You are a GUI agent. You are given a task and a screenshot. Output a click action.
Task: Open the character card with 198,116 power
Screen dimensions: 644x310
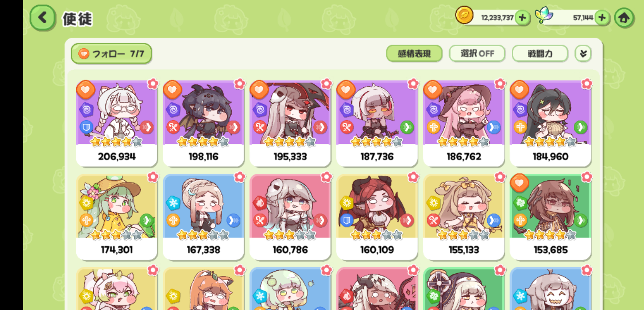click(203, 124)
